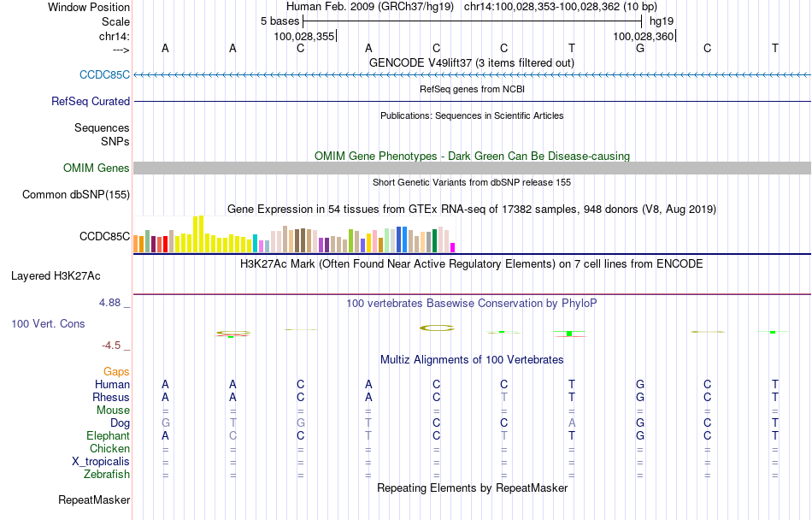Click the CCDC85C intron arrow line
This screenshot has width=812, height=520.
(473, 75)
